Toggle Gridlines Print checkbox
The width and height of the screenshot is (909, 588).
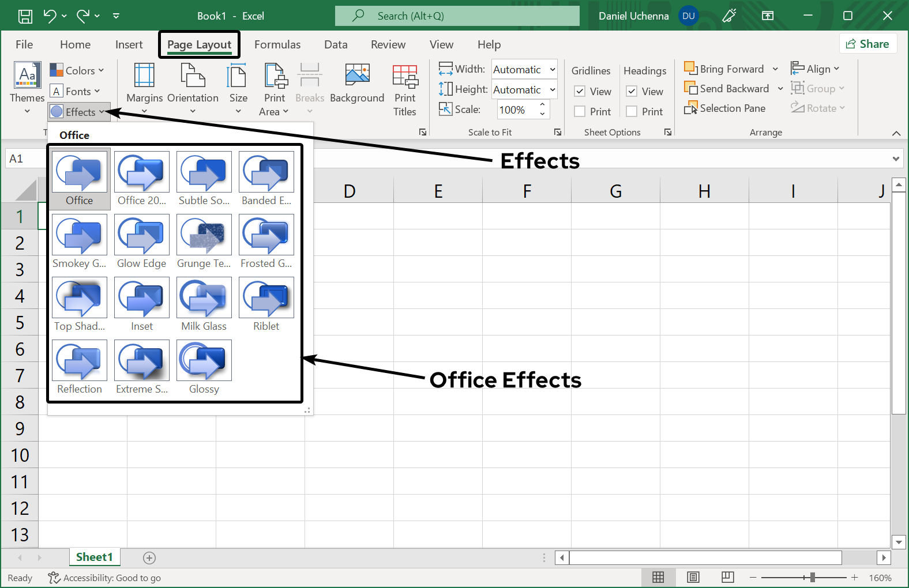[x=580, y=111]
